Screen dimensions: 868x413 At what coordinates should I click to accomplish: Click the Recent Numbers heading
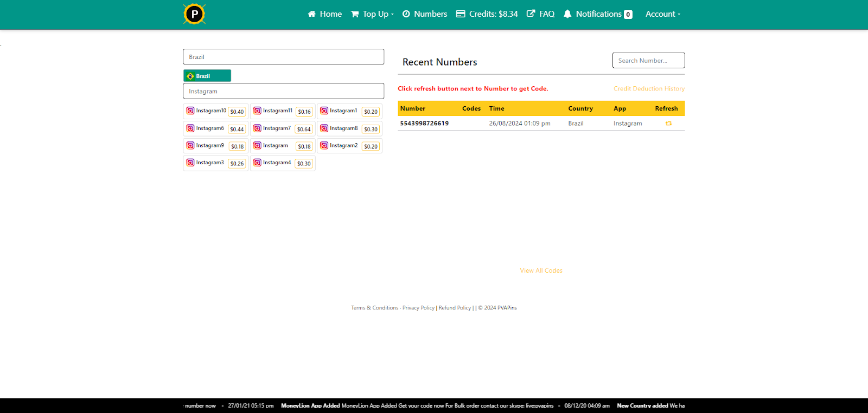tap(440, 62)
